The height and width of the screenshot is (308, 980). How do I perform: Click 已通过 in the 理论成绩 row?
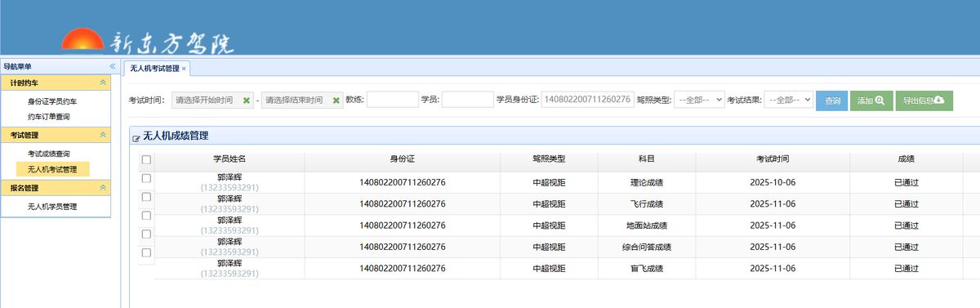(906, 182)
